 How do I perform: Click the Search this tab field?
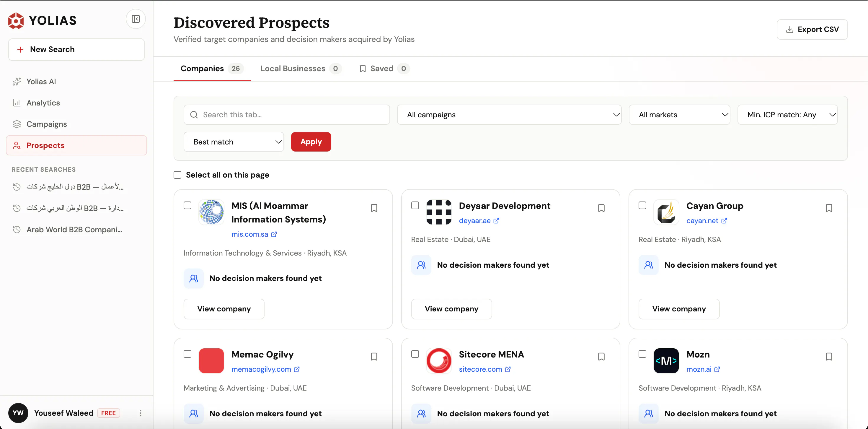pyautogui.click(x=286, y=115)
